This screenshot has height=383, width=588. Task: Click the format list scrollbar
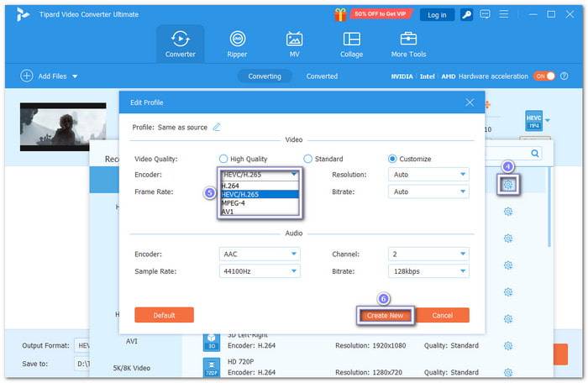(549, 207)
